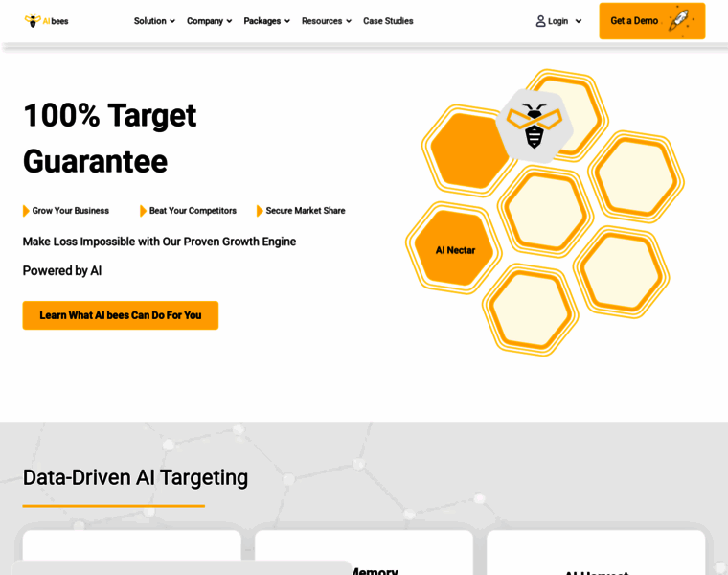Click Learn What AI bees Can Do button
The image size is (728, 575).
tap(121, 315)
